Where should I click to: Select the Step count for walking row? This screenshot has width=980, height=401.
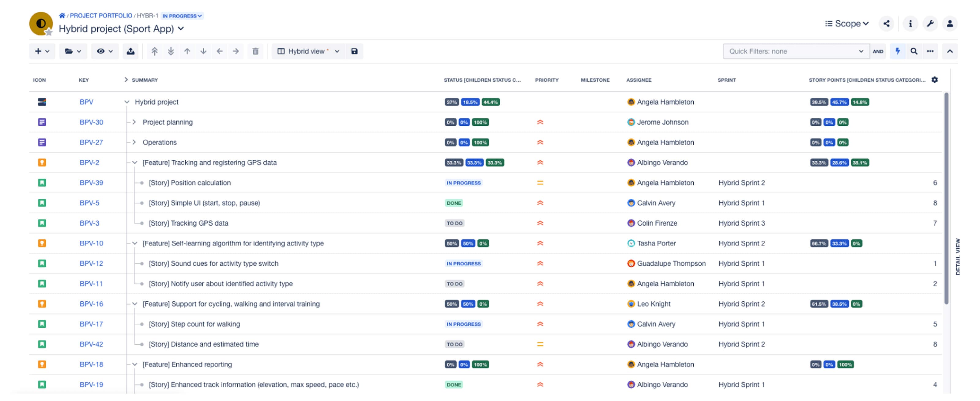tap(485, 324)
